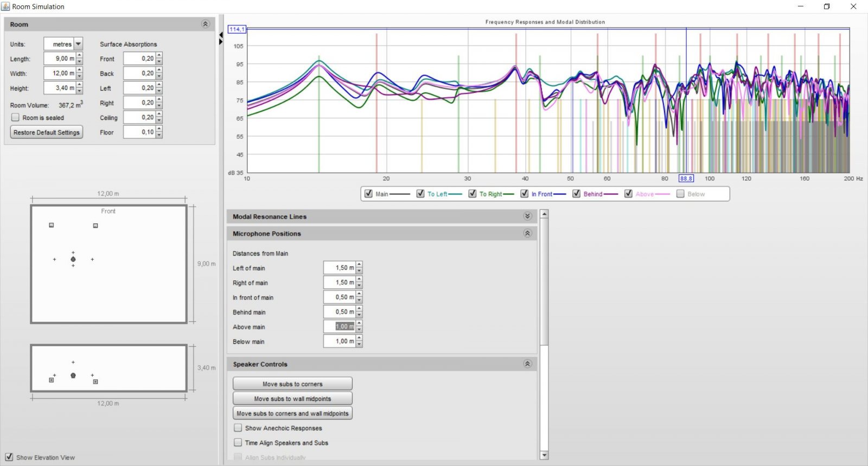Enable the Below trace checkbox
The width and height of the screenshot is (868, 466).
point(680,194)
